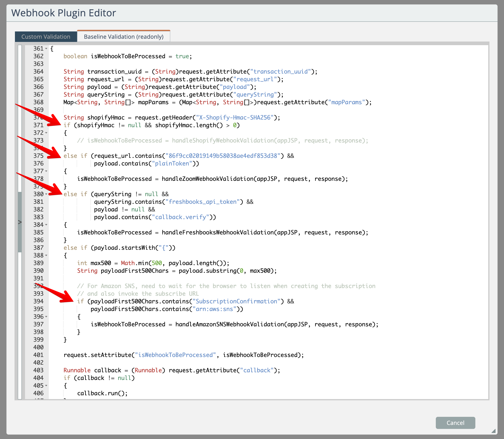Click callback.run() statement in editor
Viewport: 504px width, 439px height.
pos(102,393)
